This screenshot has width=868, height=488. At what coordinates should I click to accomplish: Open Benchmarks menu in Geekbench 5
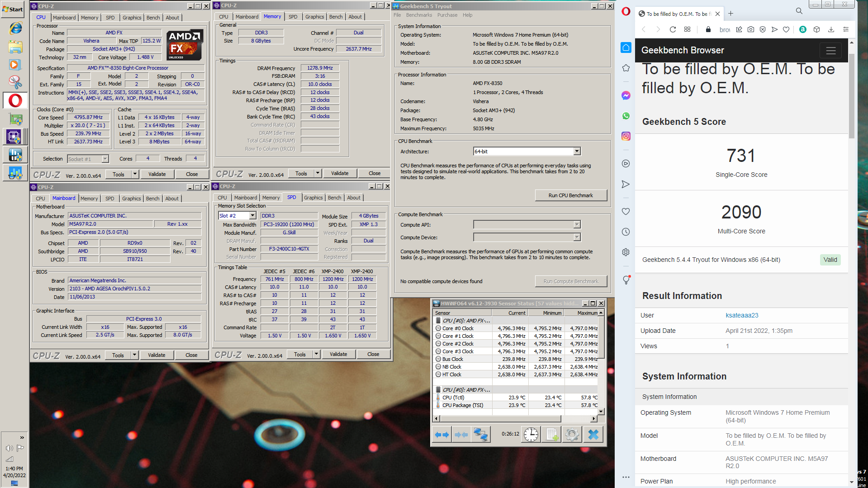(419, 15)
